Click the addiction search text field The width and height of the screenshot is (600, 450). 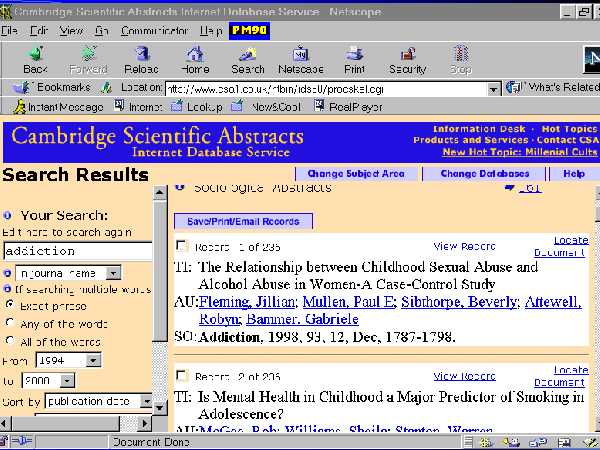pos(78,251)
